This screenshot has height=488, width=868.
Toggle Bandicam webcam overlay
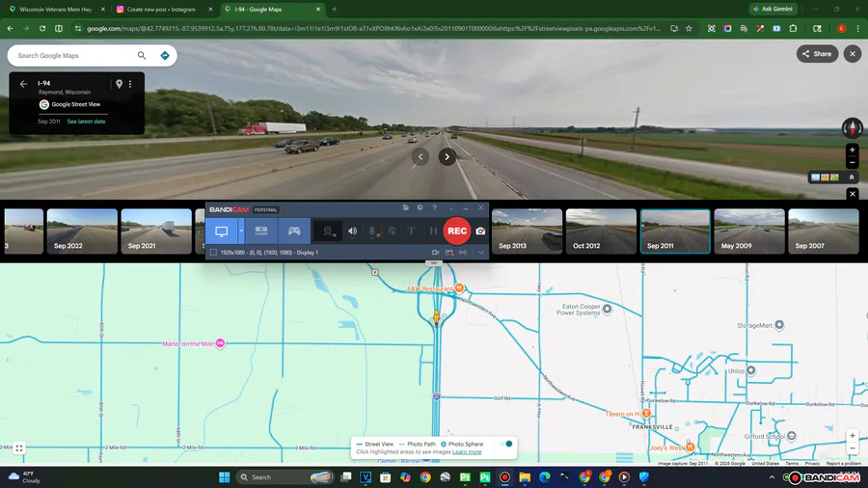point(329,231)
